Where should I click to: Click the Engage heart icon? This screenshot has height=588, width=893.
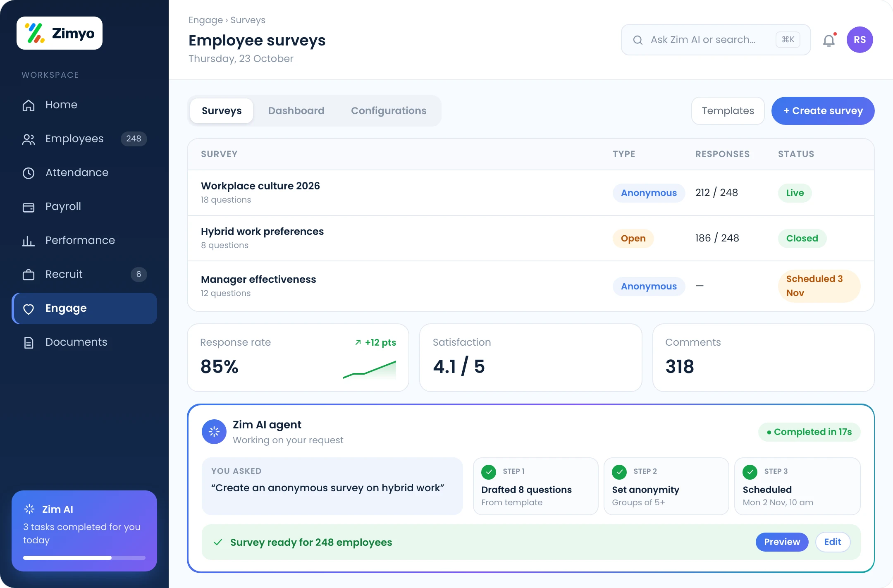point(29,308)
